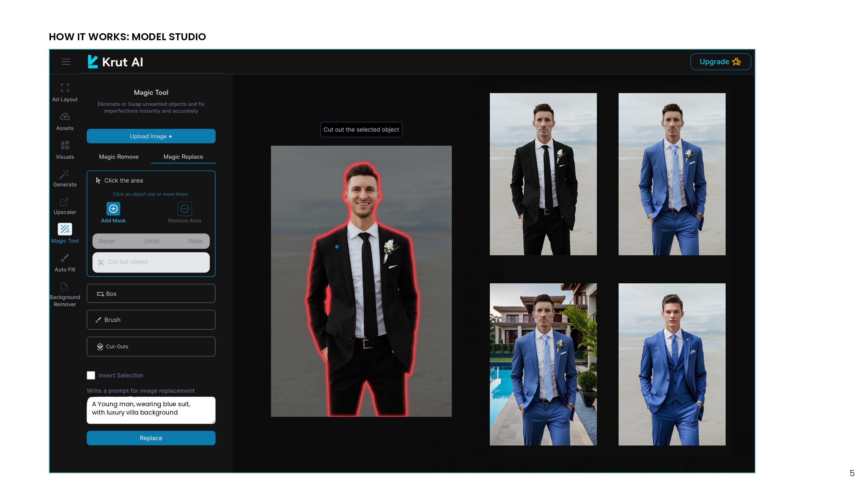The height and width of the screenshot is (488, 868).
Task: Select the Add Mask plus icon
Action: 113,209
